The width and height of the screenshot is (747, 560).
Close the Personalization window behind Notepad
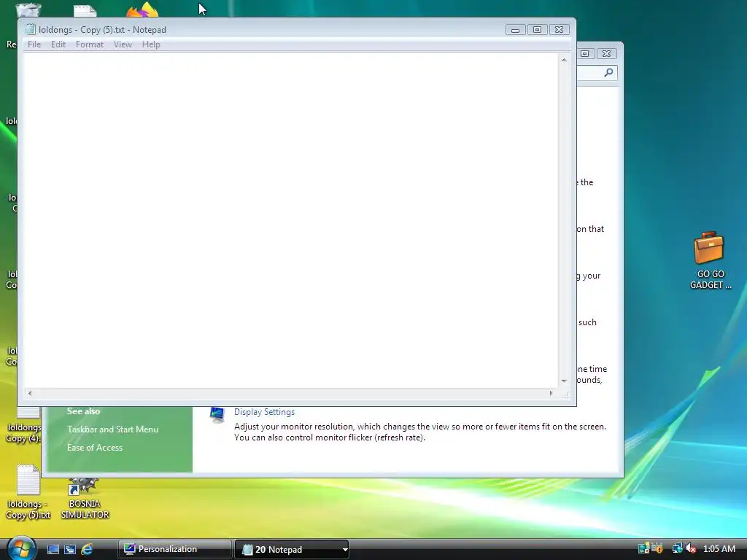[x=606, y=53]
